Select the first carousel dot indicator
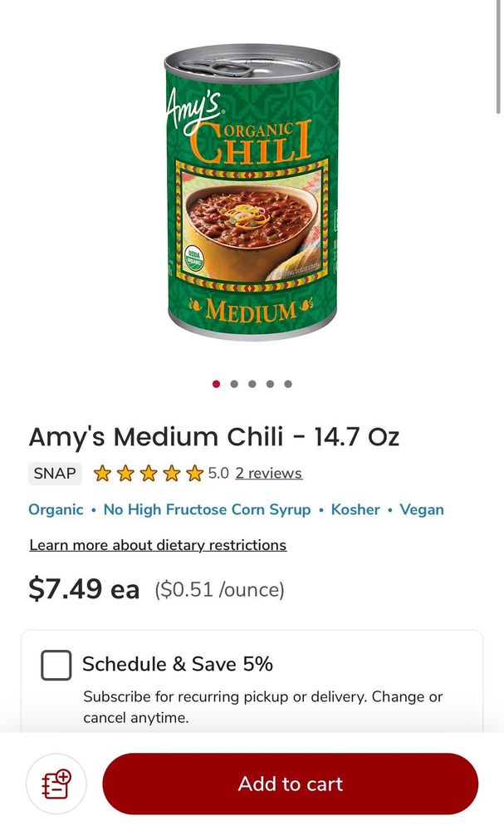504x831 pixels. pos(216,384)
